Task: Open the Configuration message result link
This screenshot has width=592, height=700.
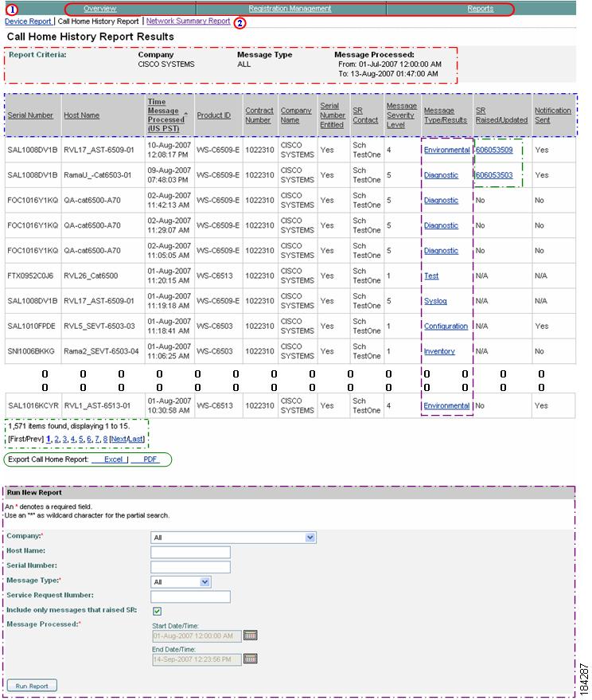Action: point(446,327)
